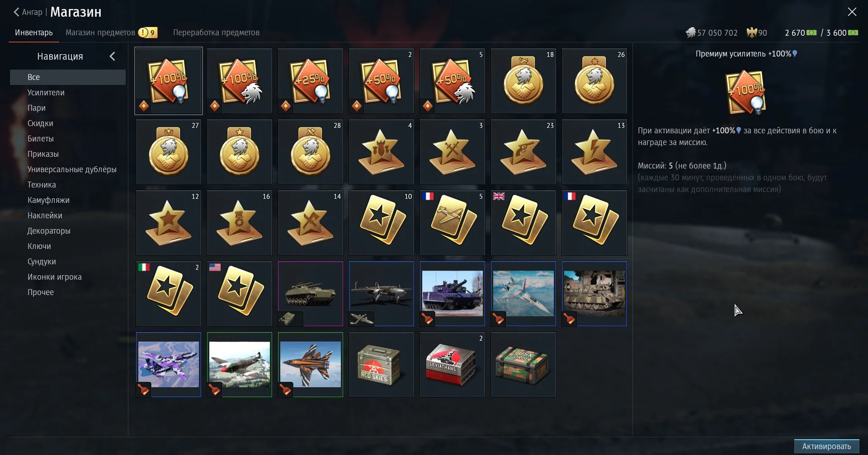
Task: Select the purple tank camouflage thumbnail
Action: 452,294
